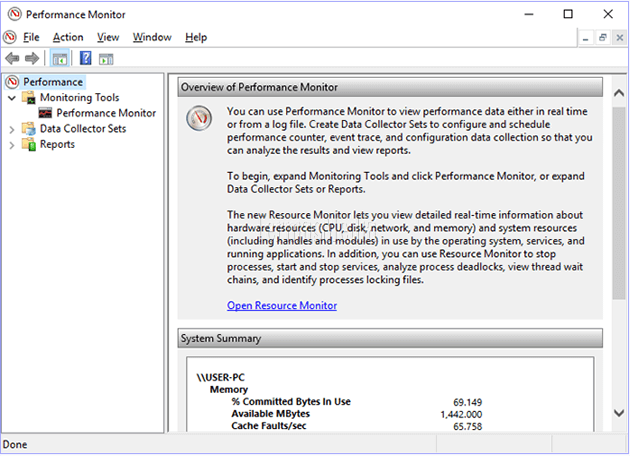Click the value 1,442.000
630x456 pixels.
click(461, 414)
